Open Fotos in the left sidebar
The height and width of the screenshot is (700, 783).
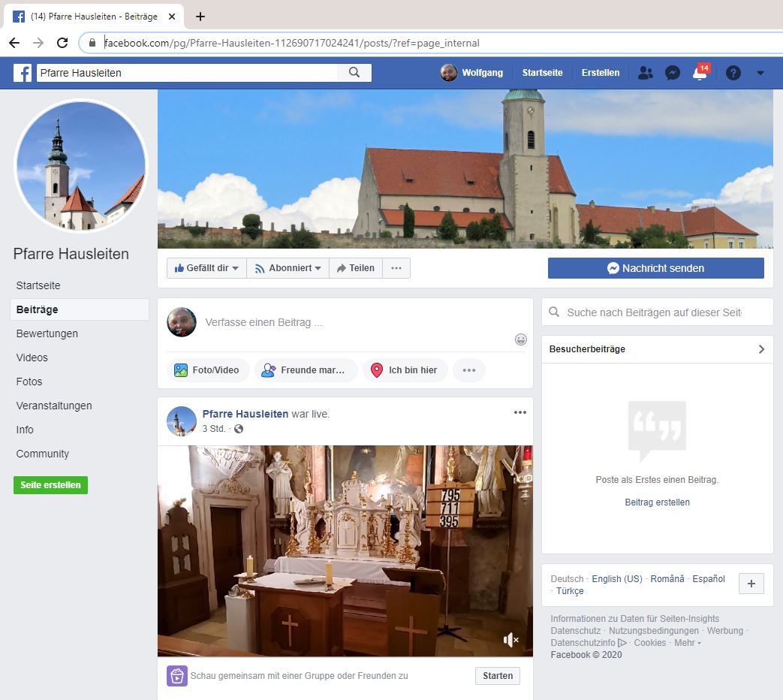tap(29, 382)
